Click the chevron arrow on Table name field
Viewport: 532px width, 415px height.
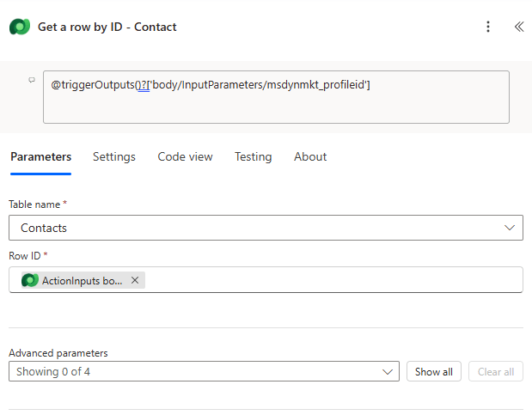[x=509, y=228]
